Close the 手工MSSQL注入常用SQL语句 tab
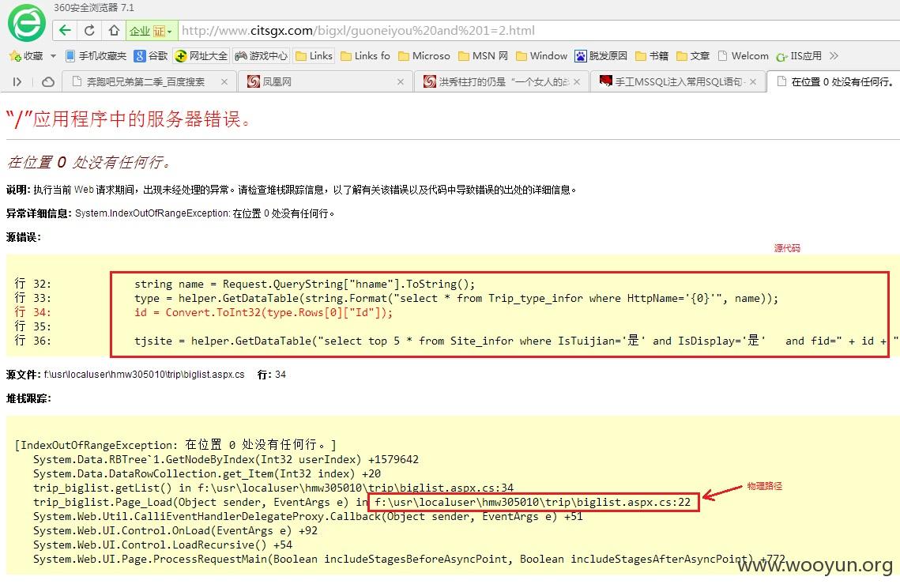Image resolution: width=900 pixels, height=588 pixels. click(753, 82)
